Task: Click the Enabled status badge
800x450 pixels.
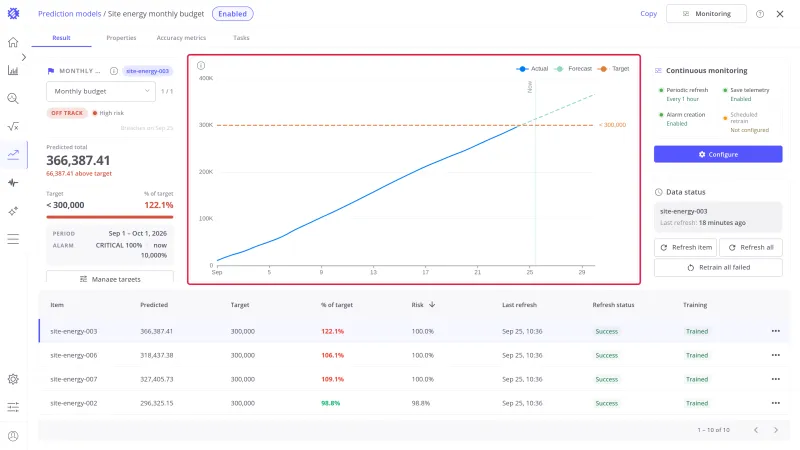Action: click(x=233, y=14)
